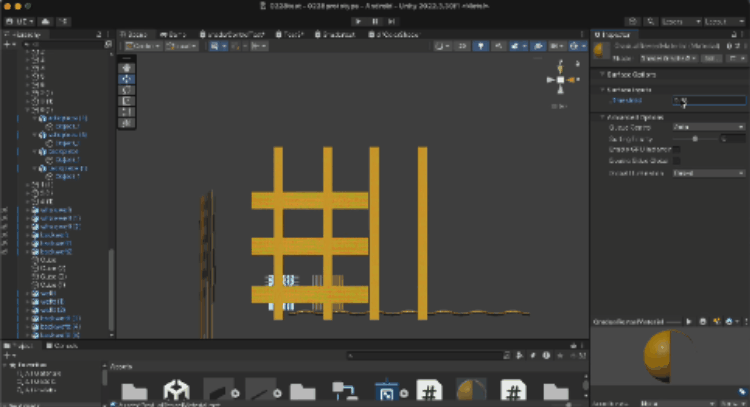Image resolution: width=750 pixels, height=407 pixels.
Task: Open the material presets icon in Inspector header
Action: [737, 46]
